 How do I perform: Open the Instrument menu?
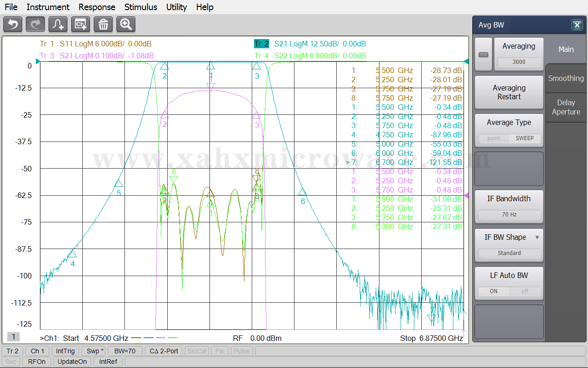pyautogui.click(x=48, y=7)
